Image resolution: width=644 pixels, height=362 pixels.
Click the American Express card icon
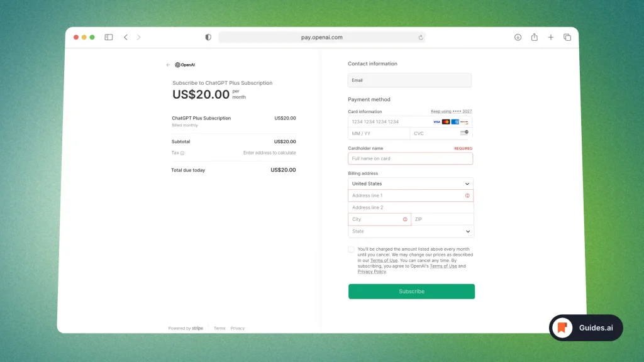pyautogui.click(x=455, y=122)
